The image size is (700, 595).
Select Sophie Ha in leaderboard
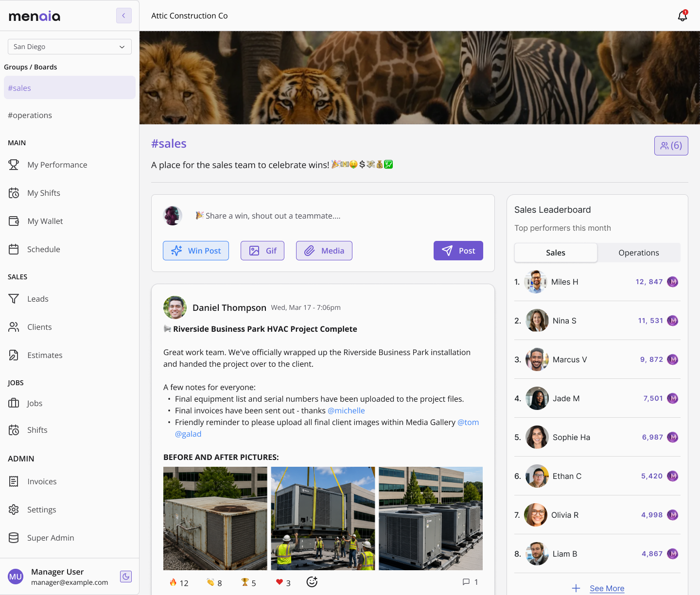597,437
